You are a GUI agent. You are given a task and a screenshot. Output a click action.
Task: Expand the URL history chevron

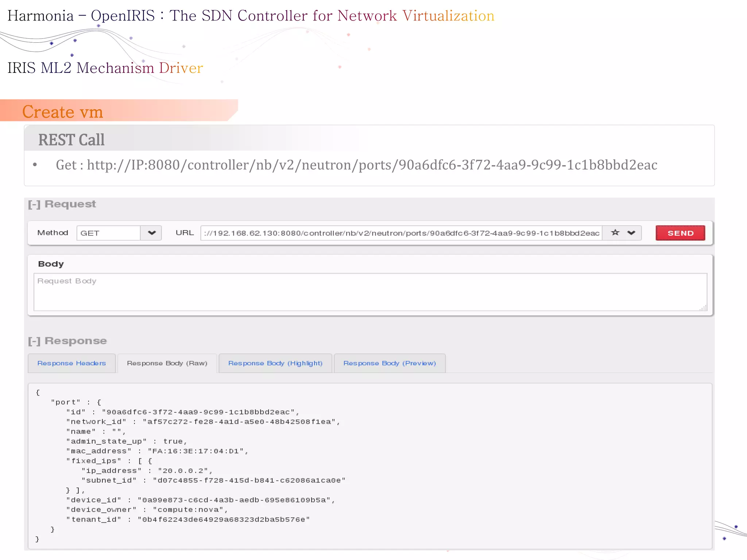click(631, 233)
